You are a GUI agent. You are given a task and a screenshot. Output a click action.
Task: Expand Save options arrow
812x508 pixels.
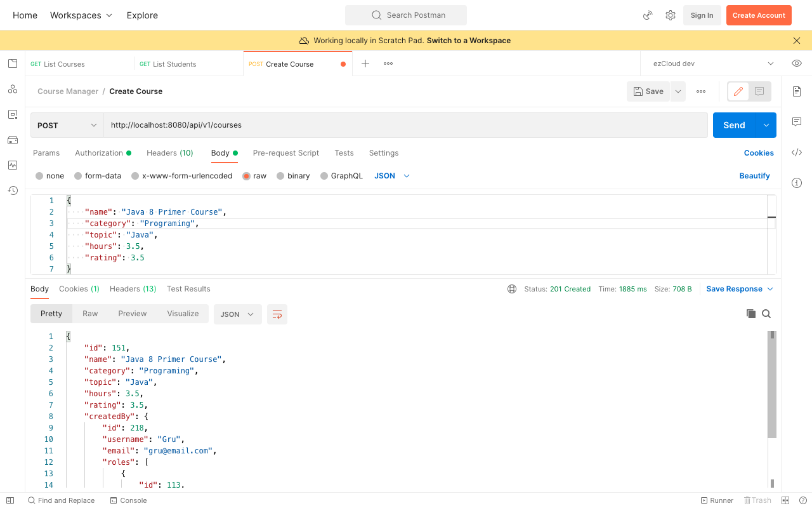(678, 91)
